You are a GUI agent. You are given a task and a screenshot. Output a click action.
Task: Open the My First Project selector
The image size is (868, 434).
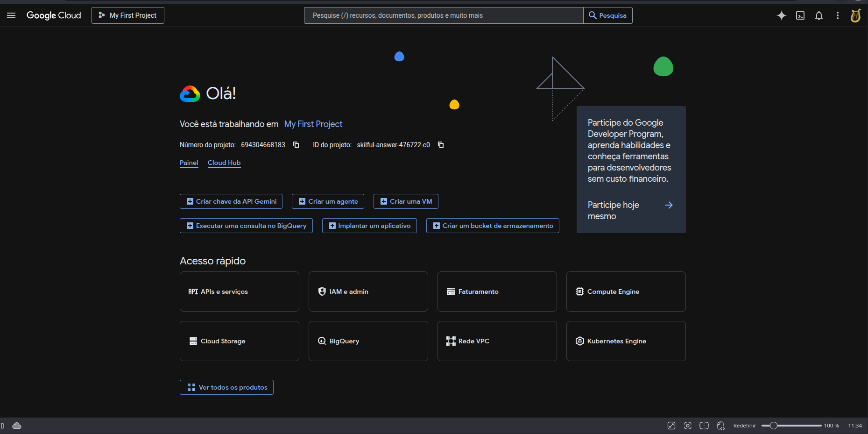pyautogui.click(x=128, y=15)
